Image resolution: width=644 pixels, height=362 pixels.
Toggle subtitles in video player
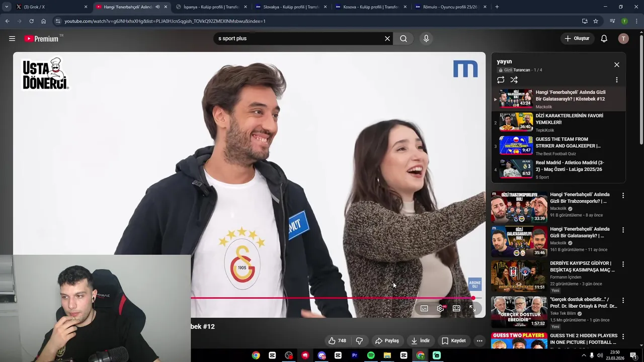[424, 308]
